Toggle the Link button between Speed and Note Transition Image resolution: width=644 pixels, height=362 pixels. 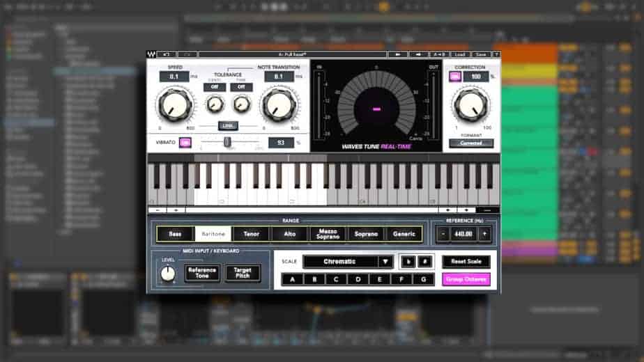(x=227, y=126)
